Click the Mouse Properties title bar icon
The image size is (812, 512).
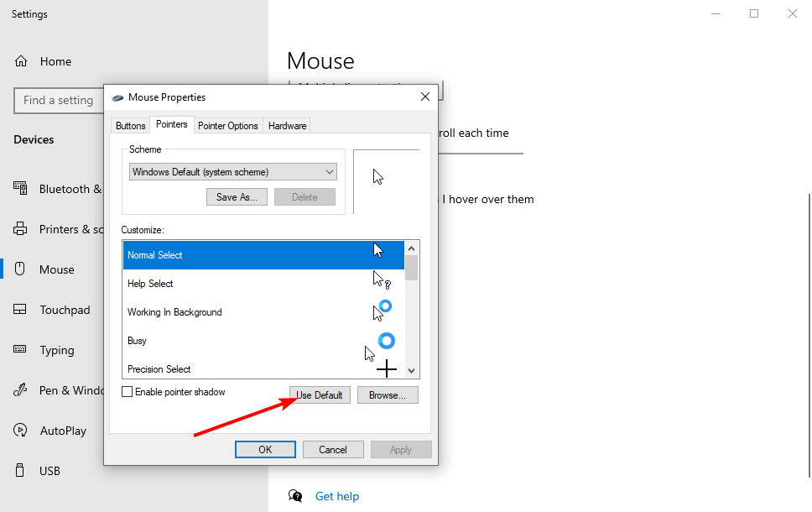tap(117, 97)
